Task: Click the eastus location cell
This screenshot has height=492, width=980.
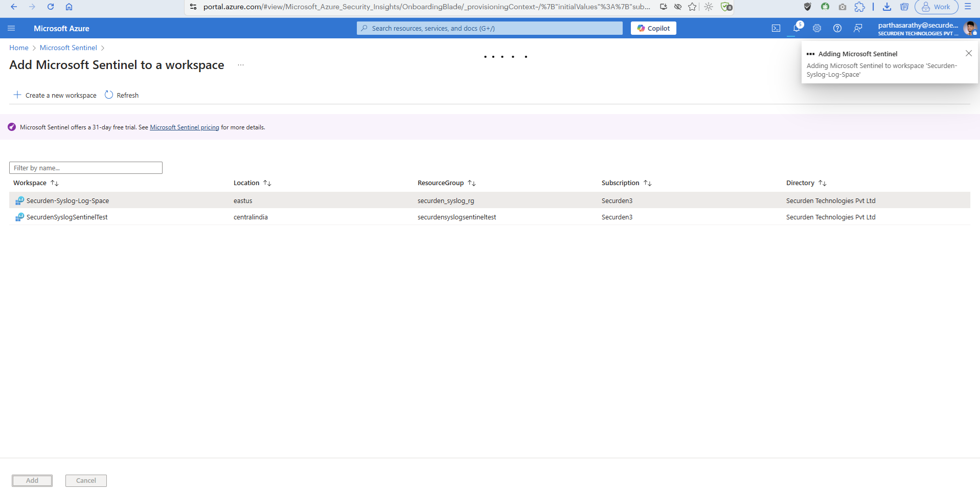Action: coord(243,201)
